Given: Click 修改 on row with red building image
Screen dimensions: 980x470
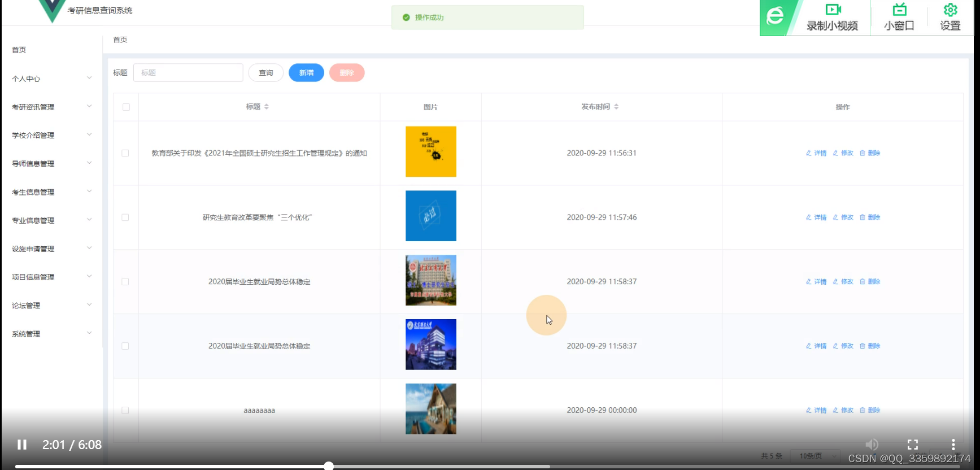Looking at the screenshot, I should 843,282.
